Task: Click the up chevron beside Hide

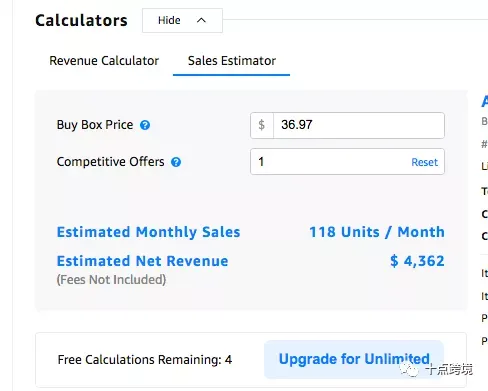Action: pos(201,20)
